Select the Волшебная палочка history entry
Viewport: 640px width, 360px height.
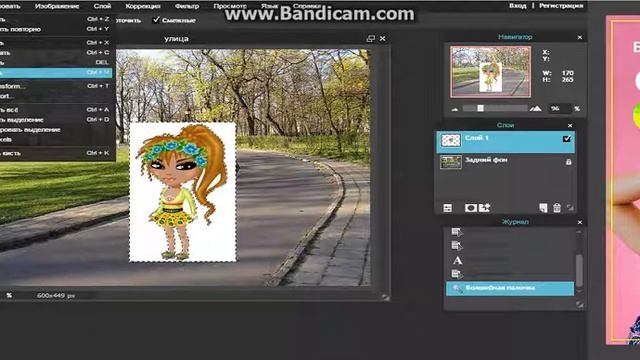point(510,289)
